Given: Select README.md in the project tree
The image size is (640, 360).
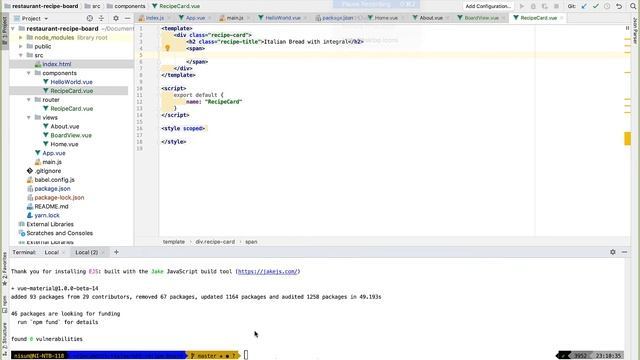Looking at the screenshot, I should [x=51, y=207].
